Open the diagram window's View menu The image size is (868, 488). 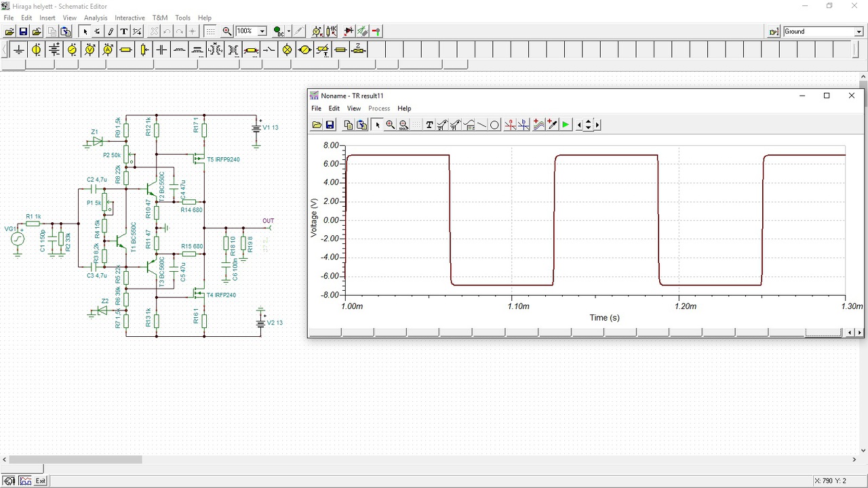354,108
